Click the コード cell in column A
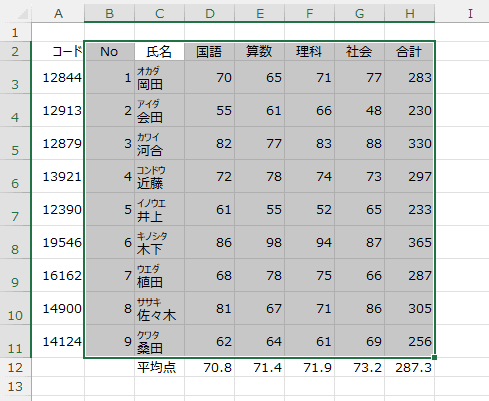Screen dimensions: 489x401 tap(58, 51)
